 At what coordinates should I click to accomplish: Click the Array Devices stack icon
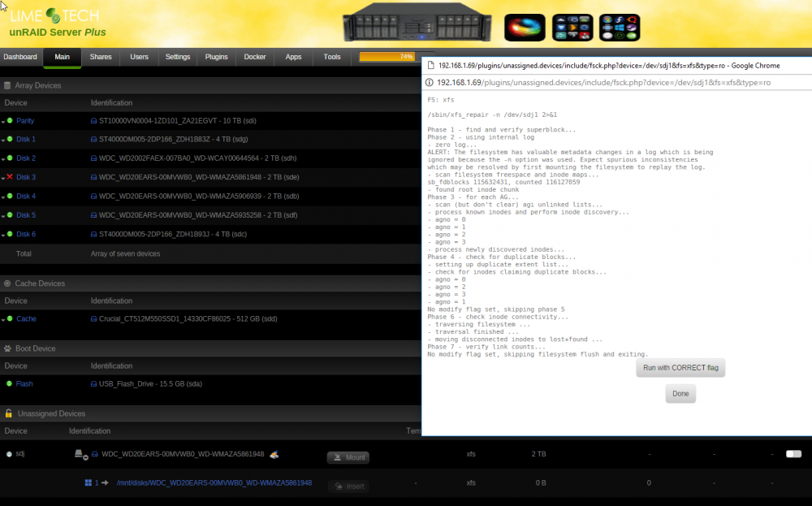(x=7, y=85)
